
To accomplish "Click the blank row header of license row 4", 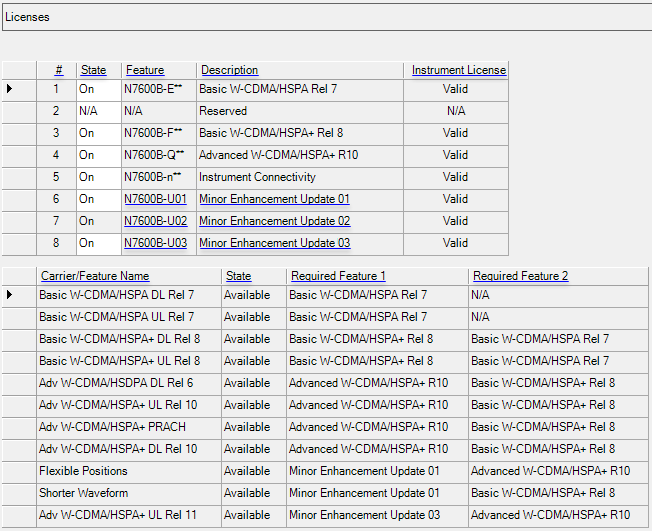I will tap(19, 156).
